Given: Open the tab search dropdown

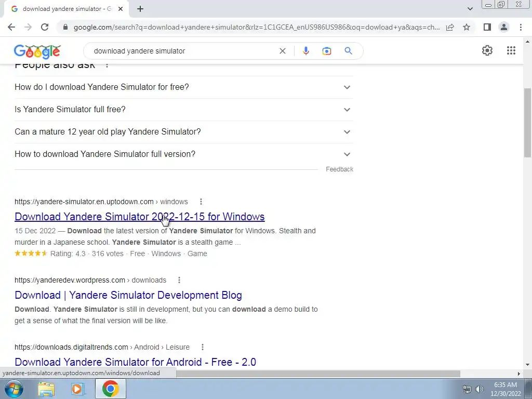Looking at the screenshot, I should [470, 9].
